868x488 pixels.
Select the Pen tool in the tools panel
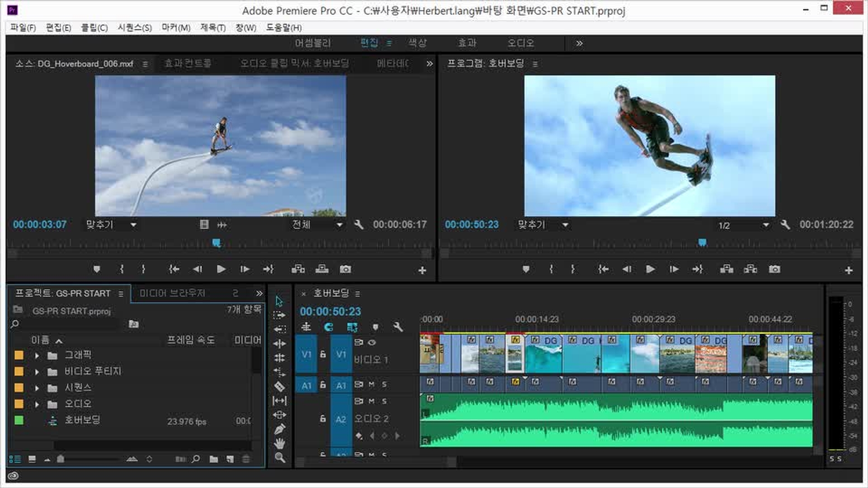coord(279,429)
